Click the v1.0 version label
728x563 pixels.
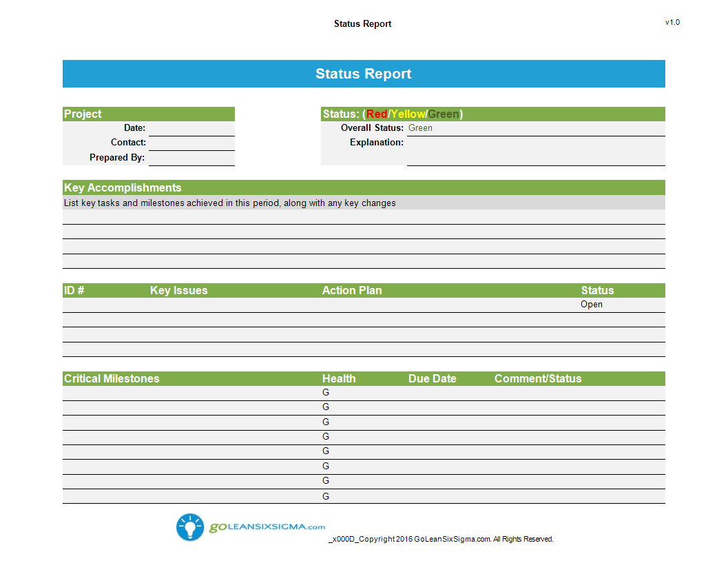[x=672, y=22]
